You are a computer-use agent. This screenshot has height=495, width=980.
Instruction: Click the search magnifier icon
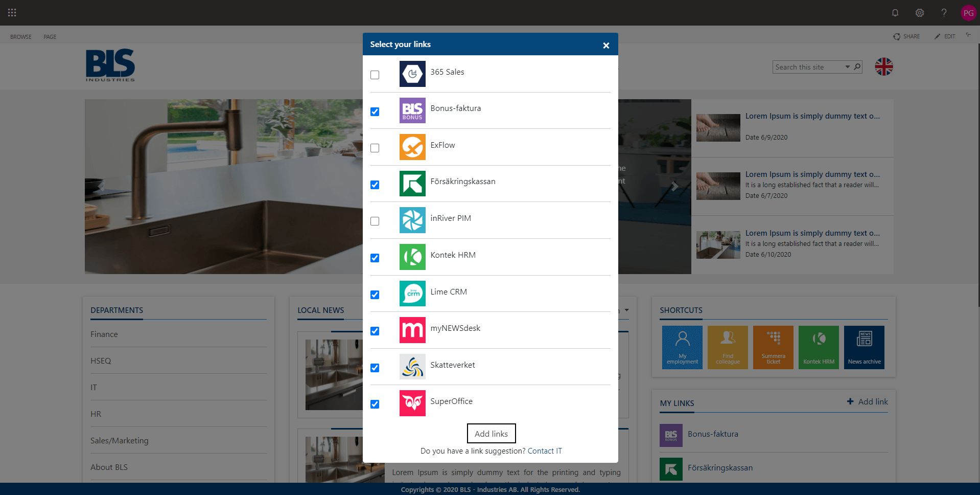[857, 66]
